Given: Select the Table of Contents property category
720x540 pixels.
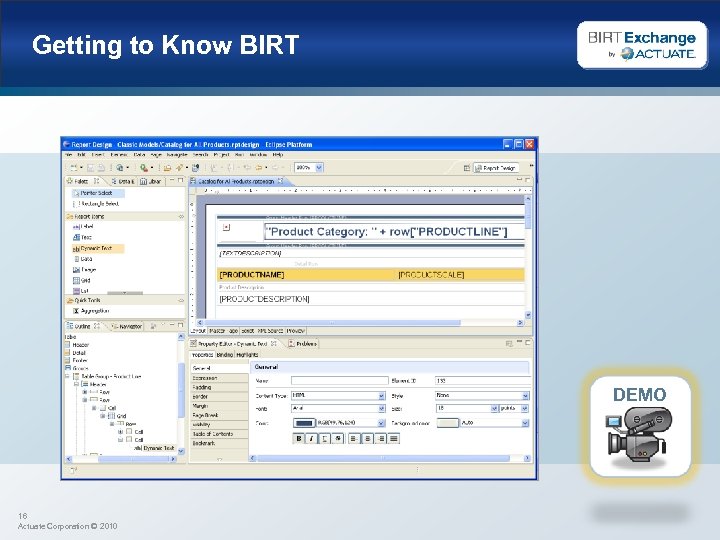Looking at the screenshot, I should tap(219, 434).
